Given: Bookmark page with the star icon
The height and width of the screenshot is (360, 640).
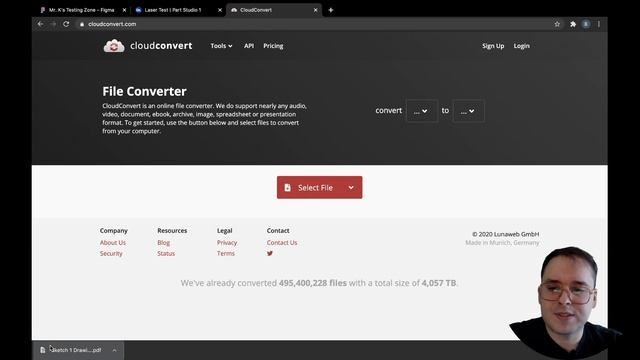Looking at the screenshot, I should 557,24.
